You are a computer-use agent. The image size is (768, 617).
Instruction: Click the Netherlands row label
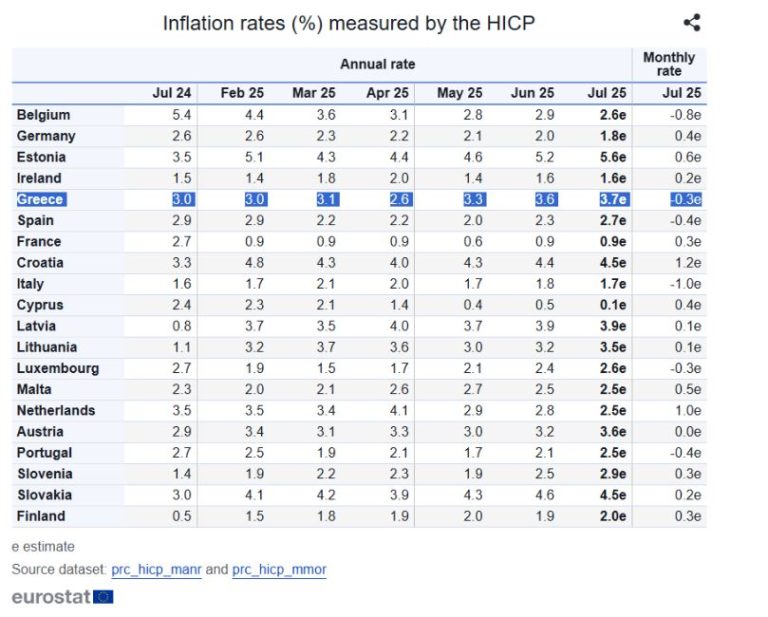click(x=56, y=410)
